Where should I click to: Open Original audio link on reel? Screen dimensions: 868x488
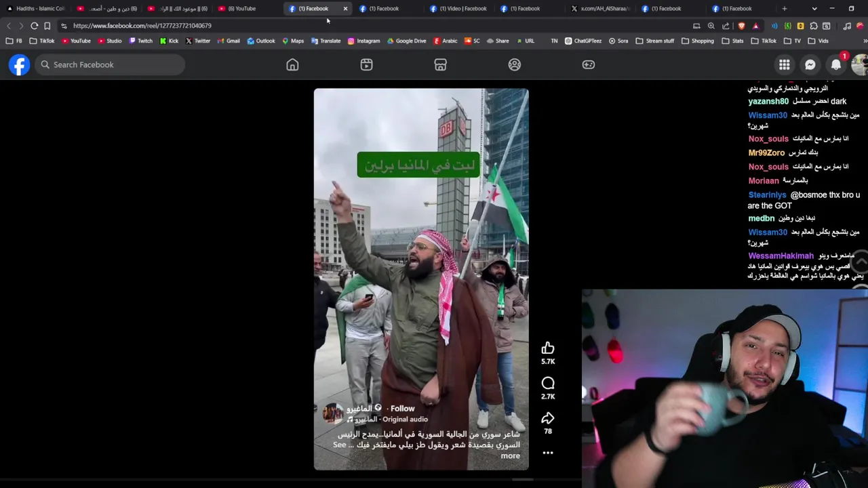405,420
